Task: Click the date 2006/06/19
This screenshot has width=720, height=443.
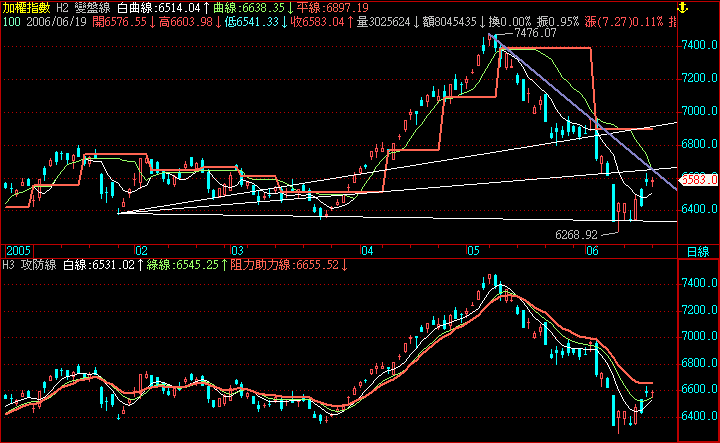Action: coord(56,22)
